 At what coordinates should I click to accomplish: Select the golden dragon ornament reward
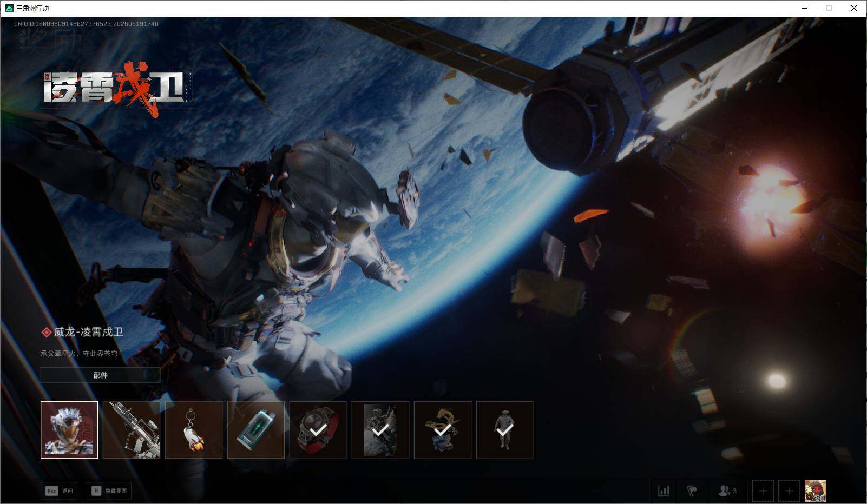point(443,430)
